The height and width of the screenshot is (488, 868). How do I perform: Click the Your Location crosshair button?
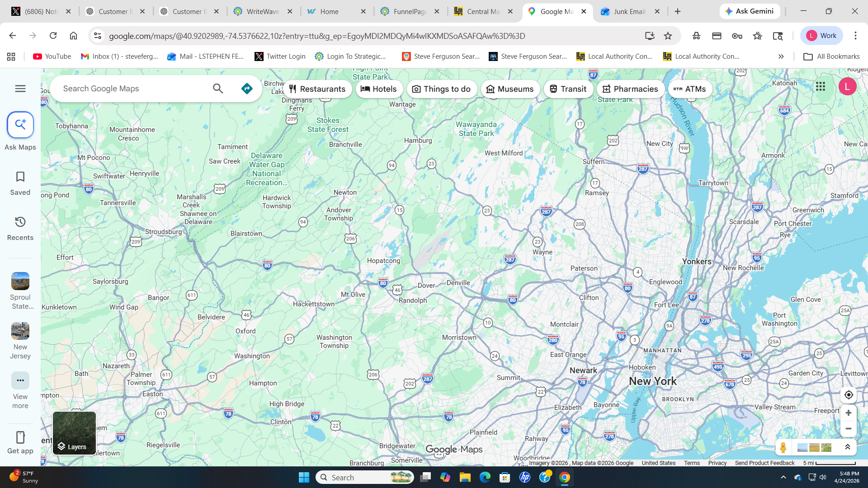[849, 395]
